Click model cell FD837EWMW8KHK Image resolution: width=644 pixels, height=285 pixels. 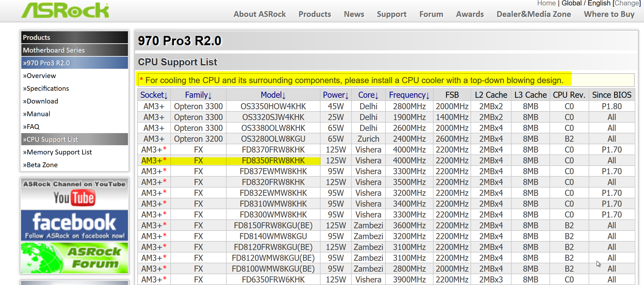[x=273, y=171]
